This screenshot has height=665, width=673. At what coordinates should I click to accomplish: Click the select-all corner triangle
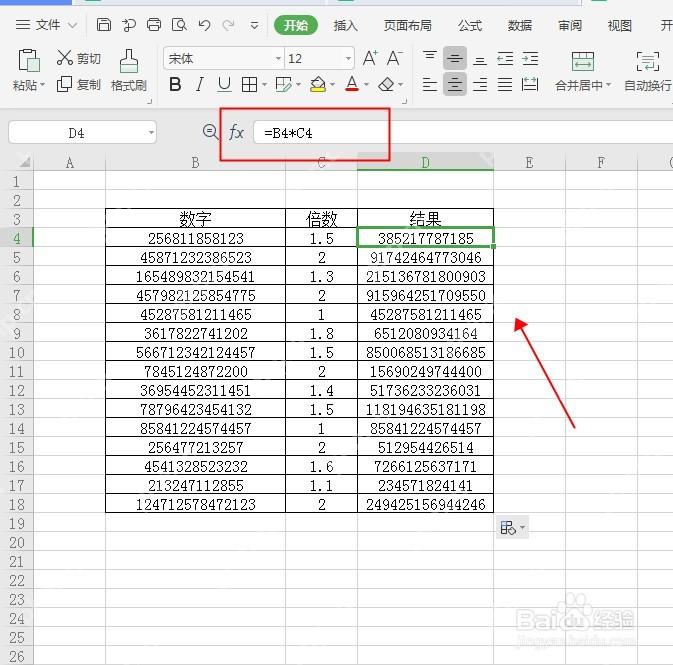[x=24, y=162]
